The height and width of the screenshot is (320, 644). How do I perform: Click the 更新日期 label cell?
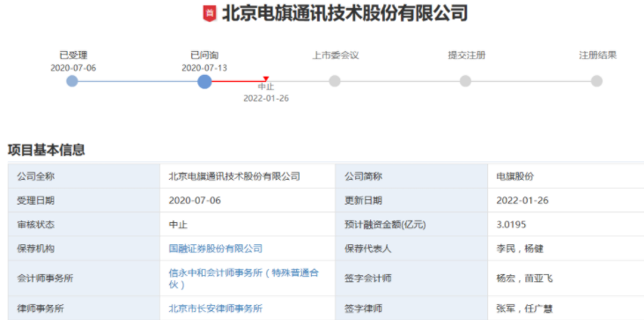pyautogui.click(x=411, y=200)
